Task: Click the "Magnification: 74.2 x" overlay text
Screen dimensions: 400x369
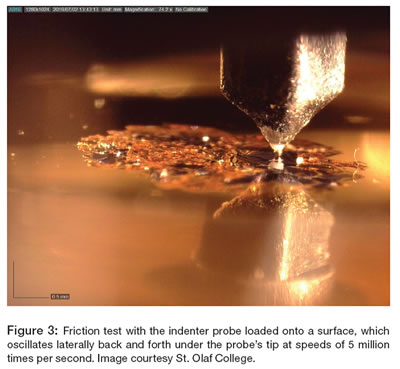Action: [147, 10]
